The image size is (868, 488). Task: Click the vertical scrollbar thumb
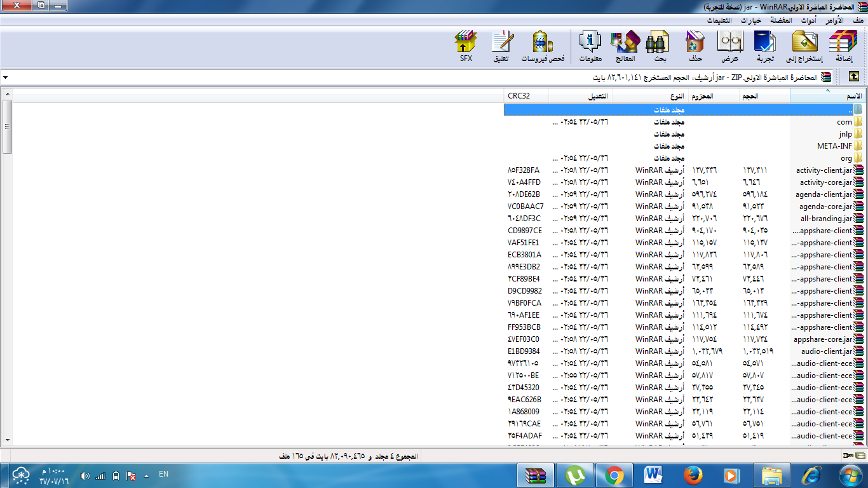click(x=7, y=126)
